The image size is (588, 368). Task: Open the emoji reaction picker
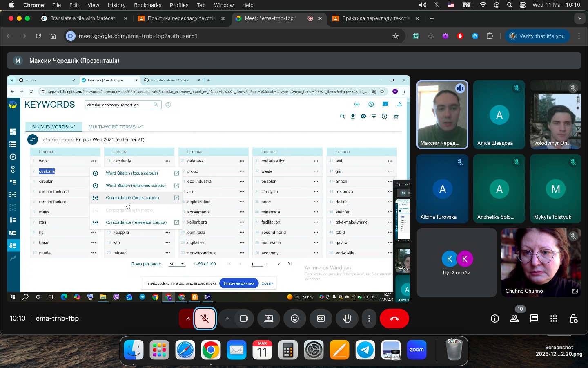point(295,319)
